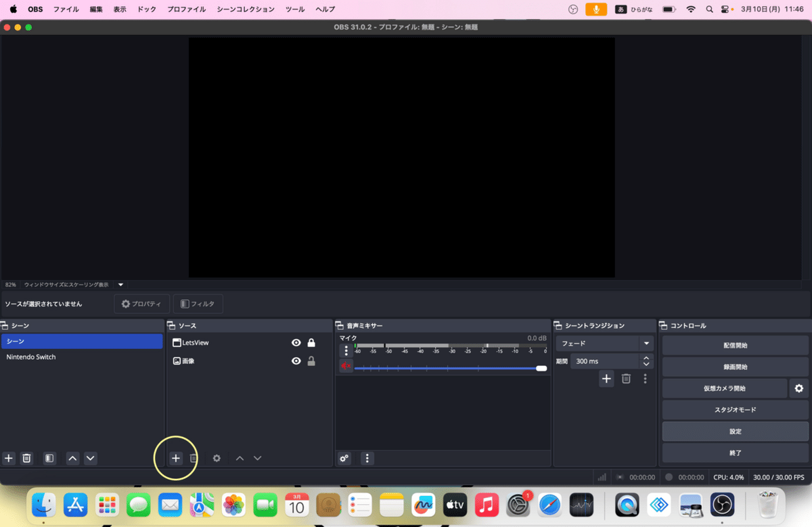
Task: Open advanced audio settings gear in the audio mixer
Action: point(344,459)
